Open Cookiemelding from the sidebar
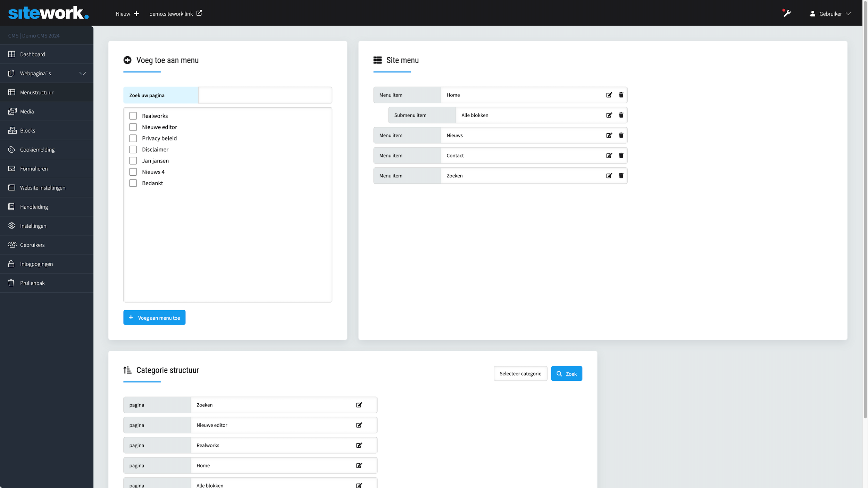 pyautogui.click(x=37, y=150)
